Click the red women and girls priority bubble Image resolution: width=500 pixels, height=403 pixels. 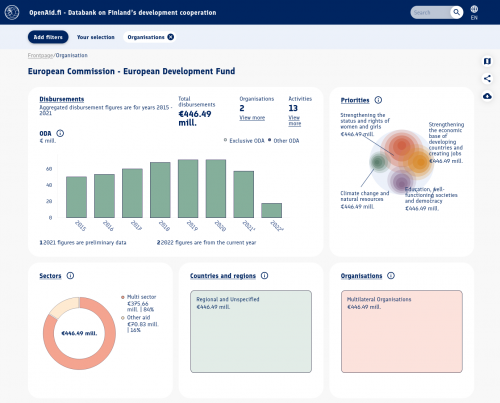tap(402, 146)
